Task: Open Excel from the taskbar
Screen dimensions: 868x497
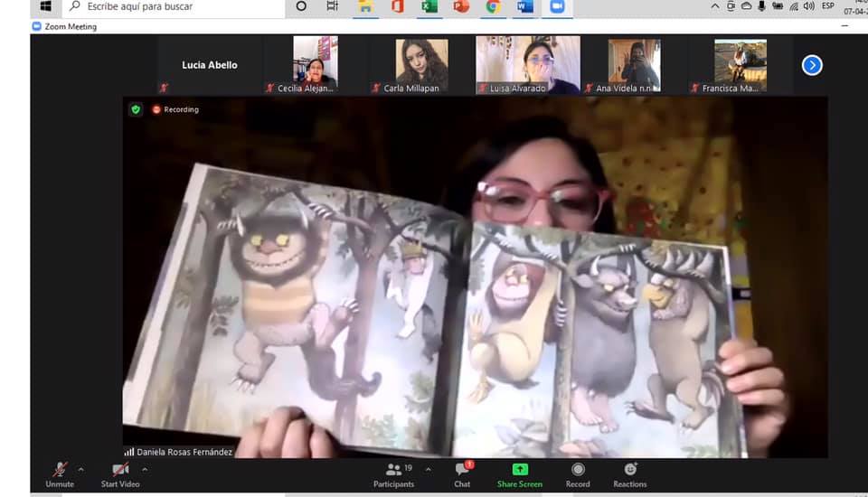Action: 429,6
